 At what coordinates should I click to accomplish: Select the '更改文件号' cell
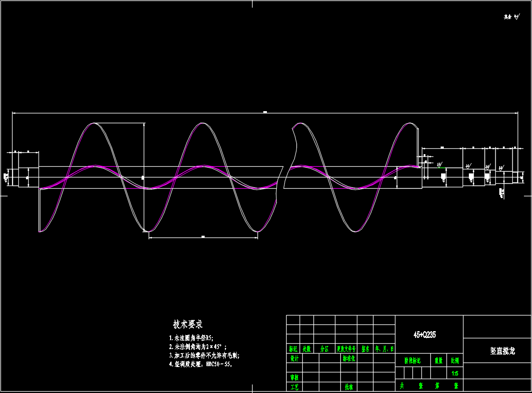coord(346,349)
